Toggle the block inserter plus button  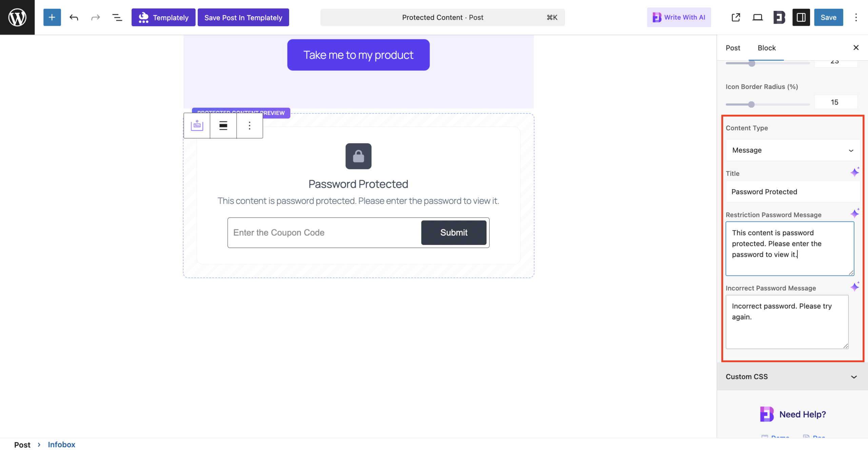(x=52, y=17)
